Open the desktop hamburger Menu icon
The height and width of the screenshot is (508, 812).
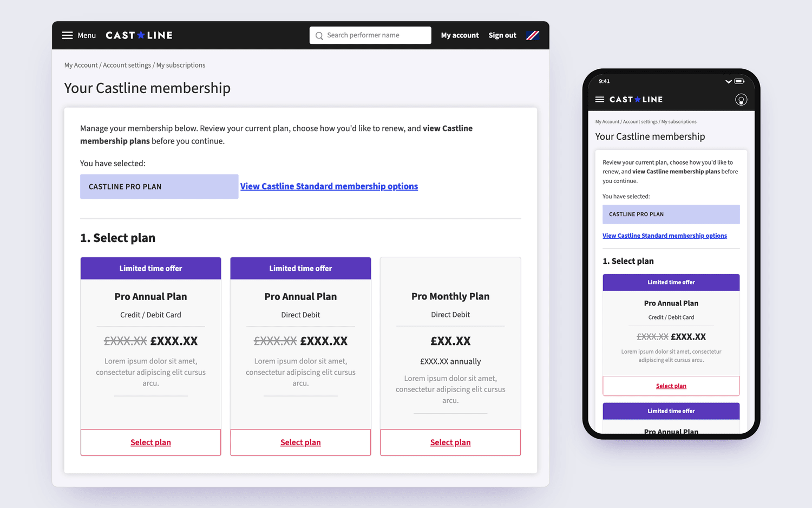67,35
